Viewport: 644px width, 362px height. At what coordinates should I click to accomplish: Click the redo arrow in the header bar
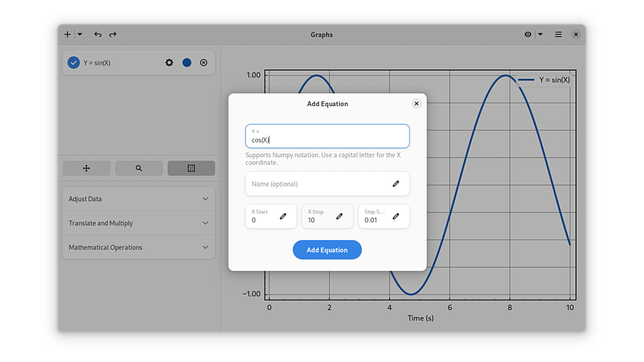tap(112, 35)
